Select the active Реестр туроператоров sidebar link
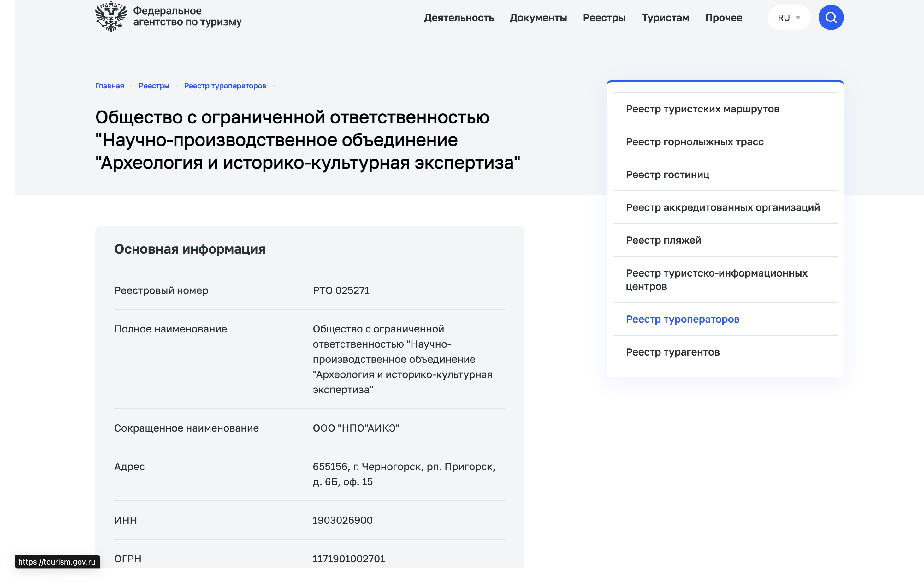This screenshot has height=586, width=924. 682,319
